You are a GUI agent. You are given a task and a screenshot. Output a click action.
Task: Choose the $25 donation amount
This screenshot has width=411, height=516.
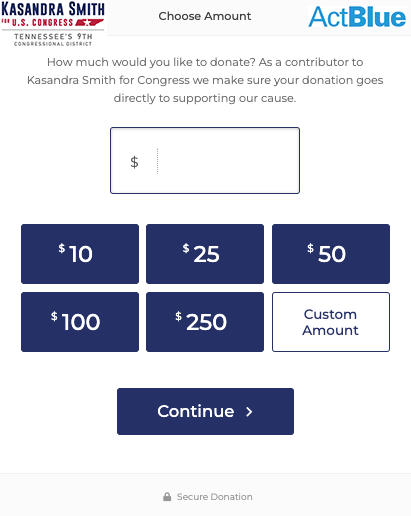tap(205, 254)
